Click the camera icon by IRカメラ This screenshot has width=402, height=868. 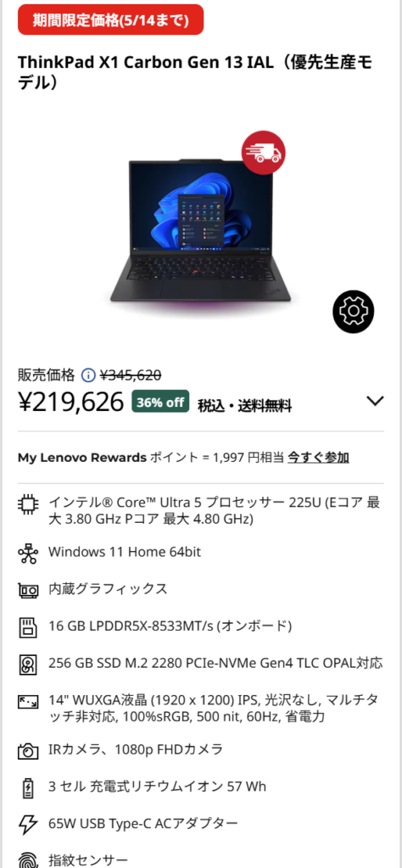pos(28,751)
